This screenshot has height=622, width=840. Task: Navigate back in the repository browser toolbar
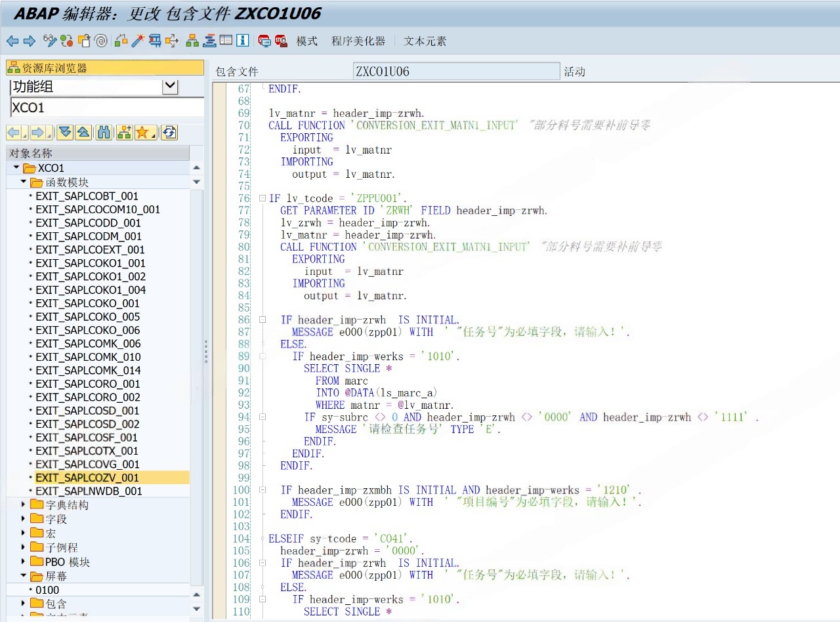[x=14, y=133]
